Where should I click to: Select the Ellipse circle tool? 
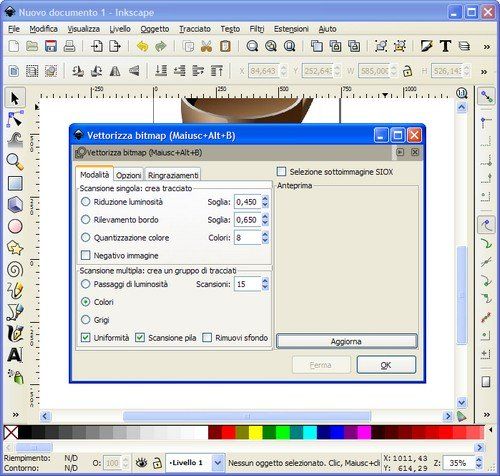pos(15,226)
